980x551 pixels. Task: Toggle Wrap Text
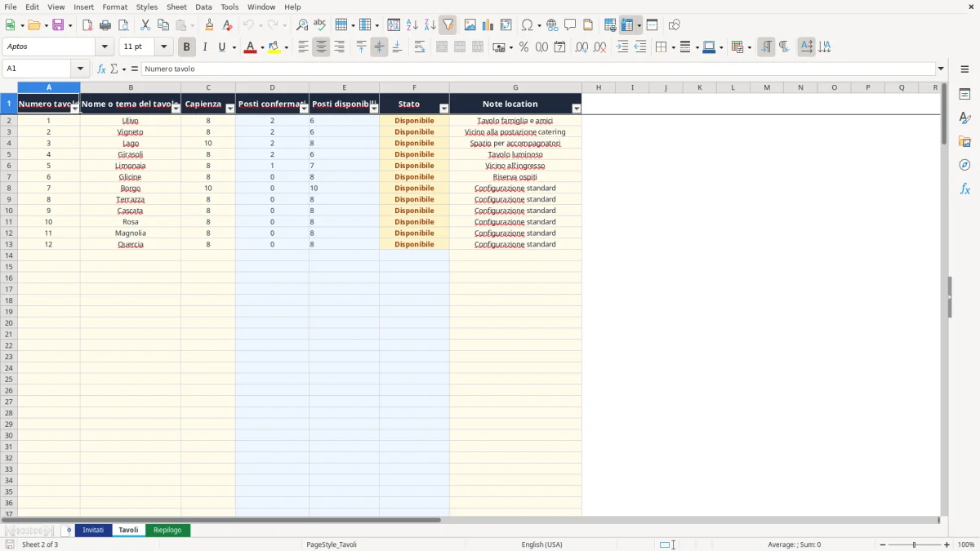coord(420,47)
